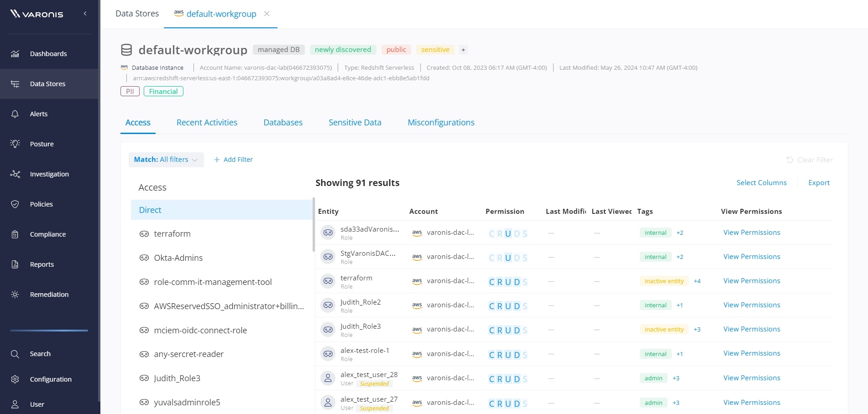The height and width of the screenshot is (414, 868).
Task: Open the Match All filters dropdown
Action: click(166, 160)
